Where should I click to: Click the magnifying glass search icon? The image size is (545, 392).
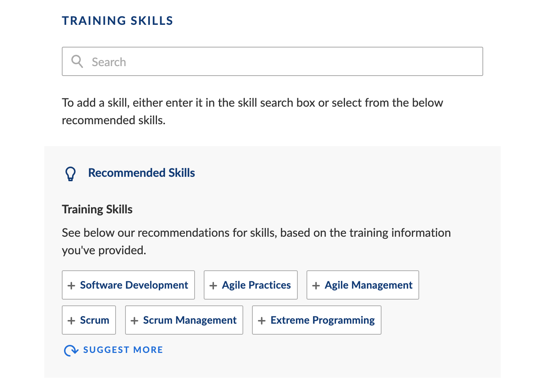(77, 61)
